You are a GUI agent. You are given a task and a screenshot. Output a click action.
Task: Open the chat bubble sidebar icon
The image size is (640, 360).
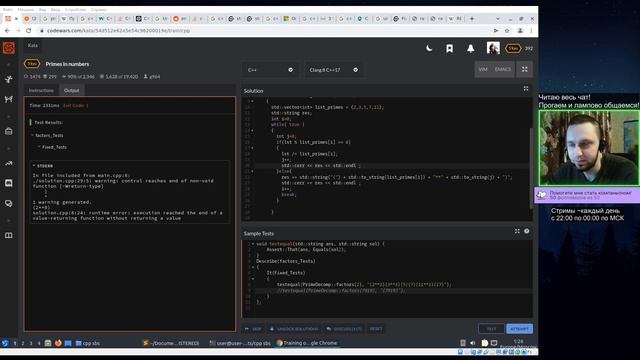tap(9, 203)
